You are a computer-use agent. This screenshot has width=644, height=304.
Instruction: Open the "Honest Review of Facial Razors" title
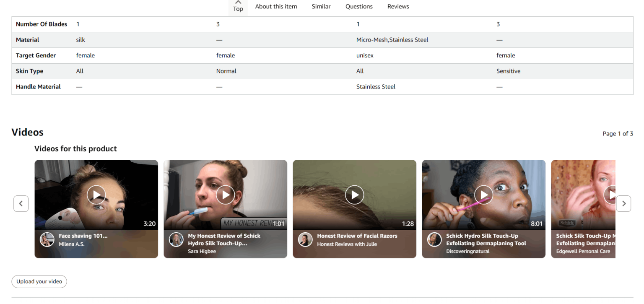coord(357,236)
